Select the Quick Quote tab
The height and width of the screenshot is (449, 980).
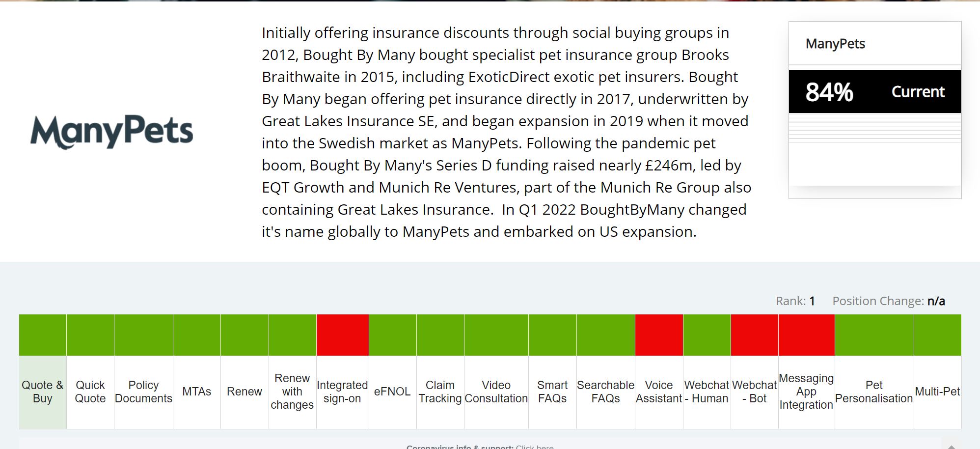90,392
